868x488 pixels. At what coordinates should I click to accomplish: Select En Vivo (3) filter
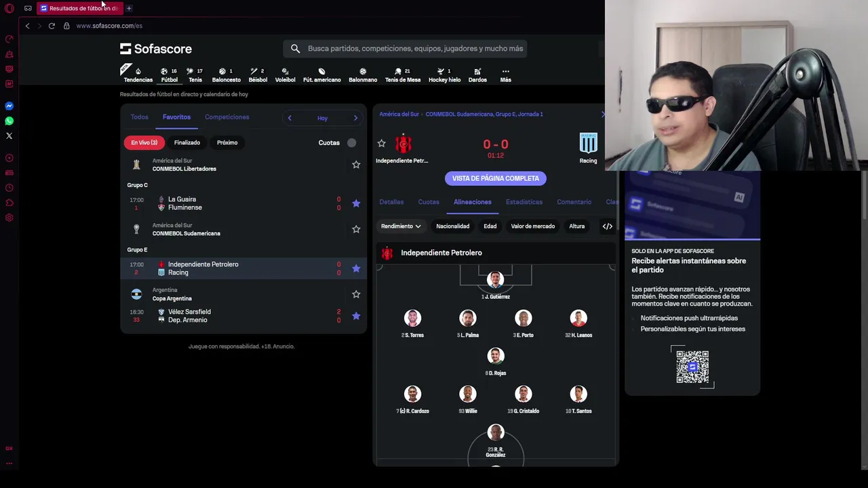pos(144,143)
